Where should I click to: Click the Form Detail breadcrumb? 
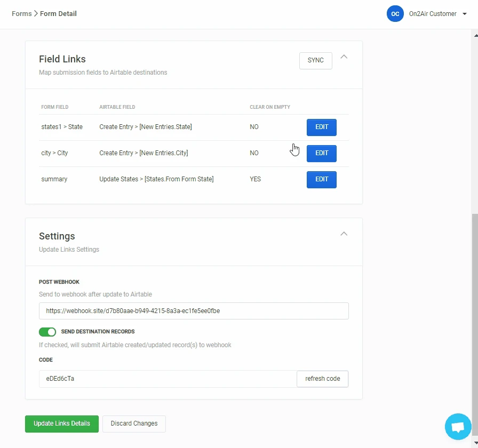58,14
